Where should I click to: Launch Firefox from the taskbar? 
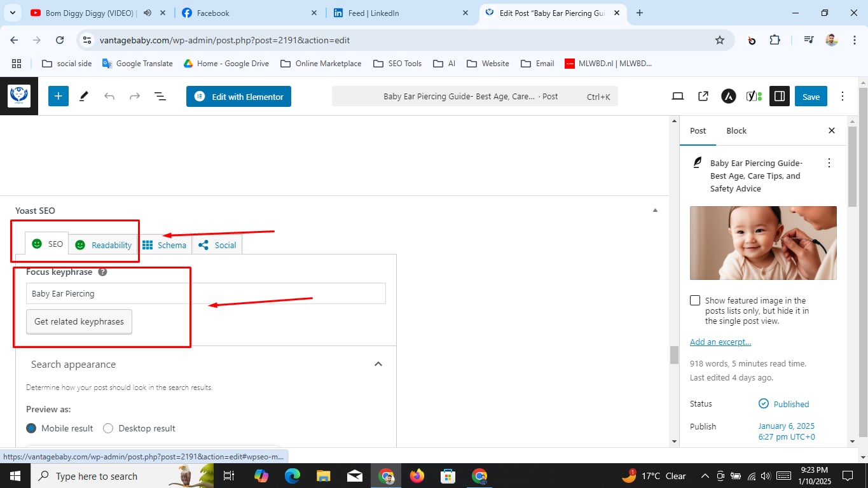tap(417, 475)
